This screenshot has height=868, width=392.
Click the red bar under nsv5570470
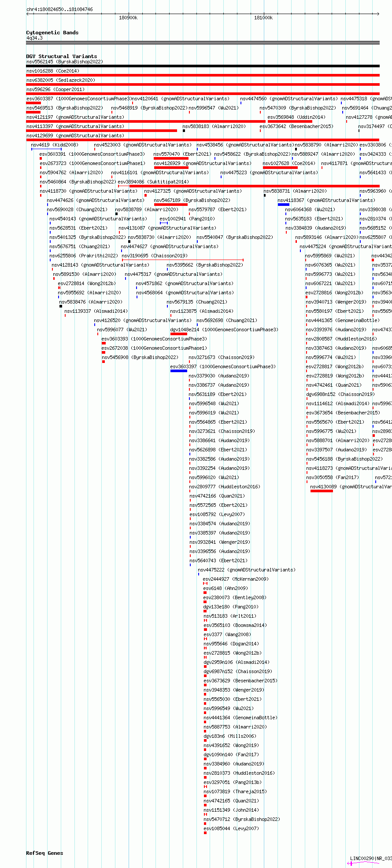pos(171,158)
